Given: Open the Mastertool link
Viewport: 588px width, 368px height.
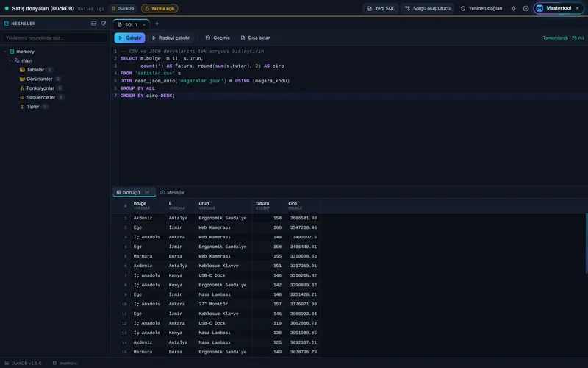Looking at the screenshot, I should (559, 8).
